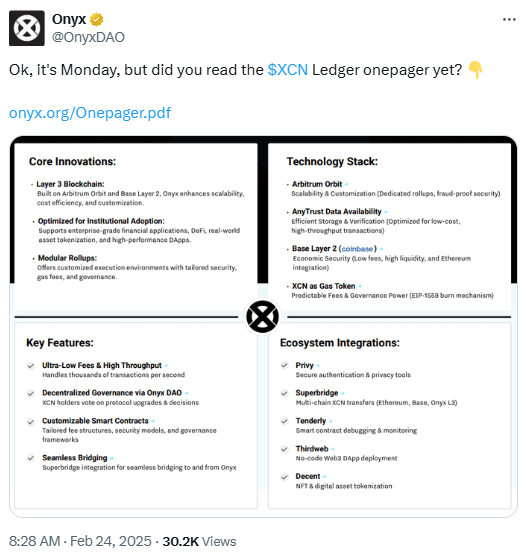Open the Onyx profile avatar
This screenshot has height=552, width=526.
27,28
